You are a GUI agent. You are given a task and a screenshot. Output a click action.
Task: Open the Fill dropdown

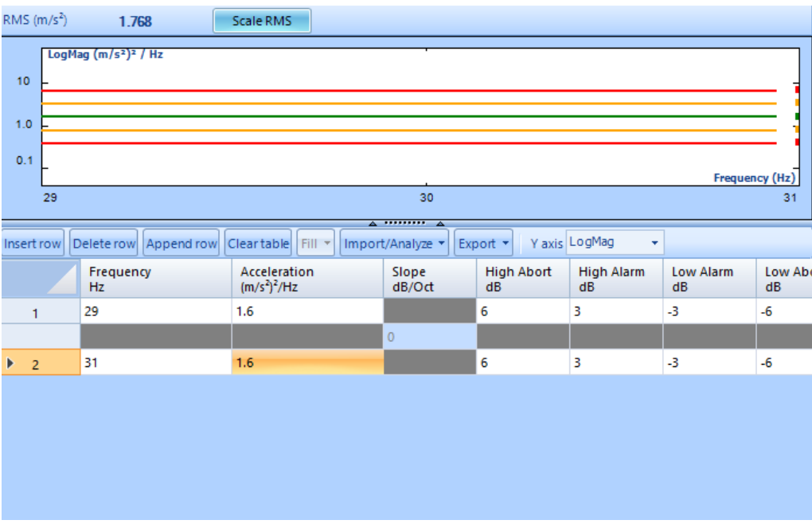(316, 244)
